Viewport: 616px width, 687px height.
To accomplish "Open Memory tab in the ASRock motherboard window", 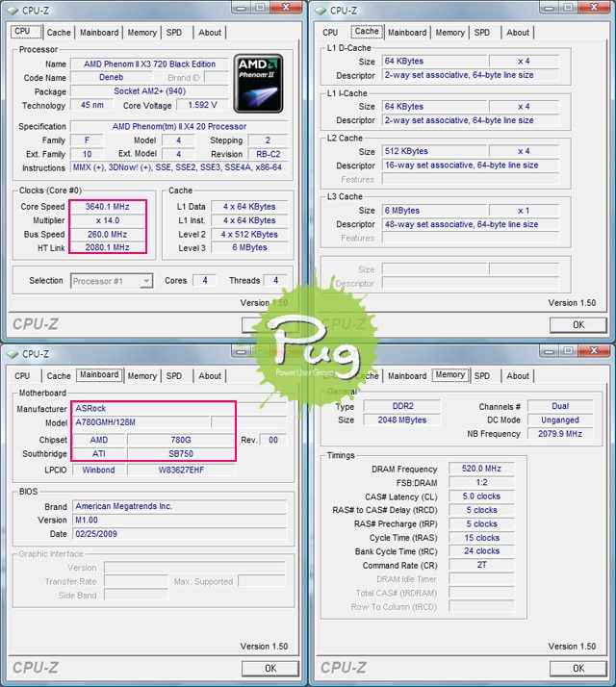I will (141, 376).
